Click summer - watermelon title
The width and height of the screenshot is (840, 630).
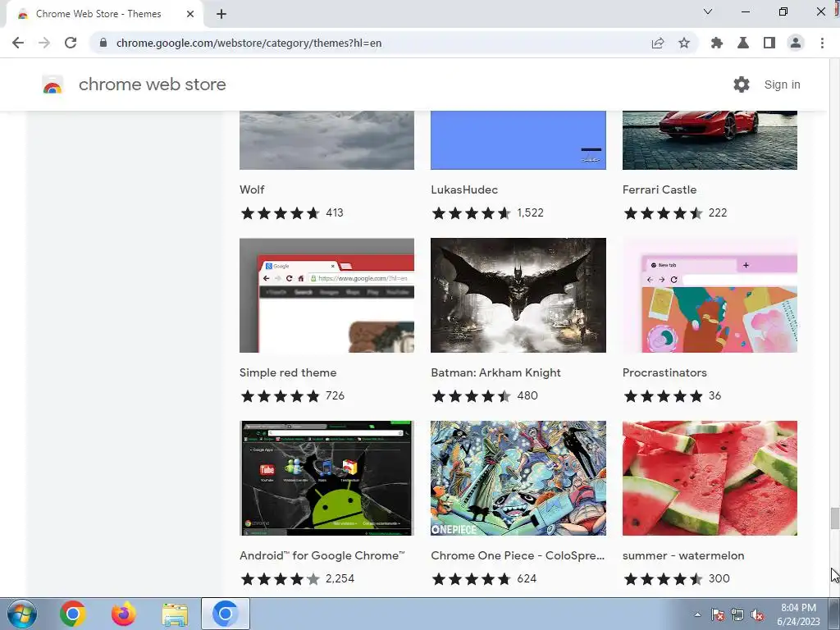tap(683, 555)
